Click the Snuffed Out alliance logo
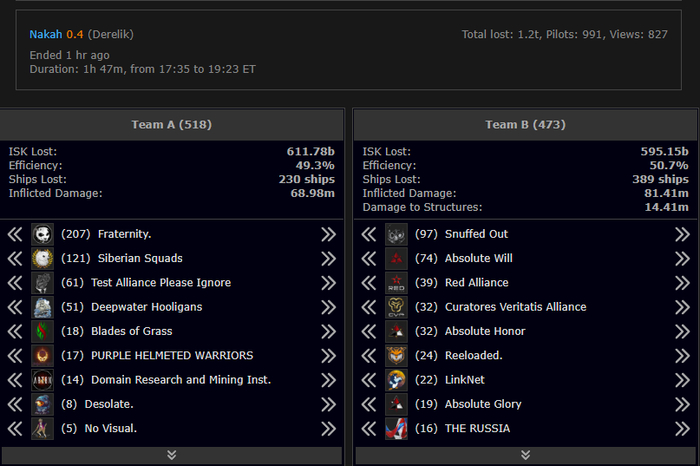This screenshot has width=700, height=466. pyautogui.click(x=397, y=234)
